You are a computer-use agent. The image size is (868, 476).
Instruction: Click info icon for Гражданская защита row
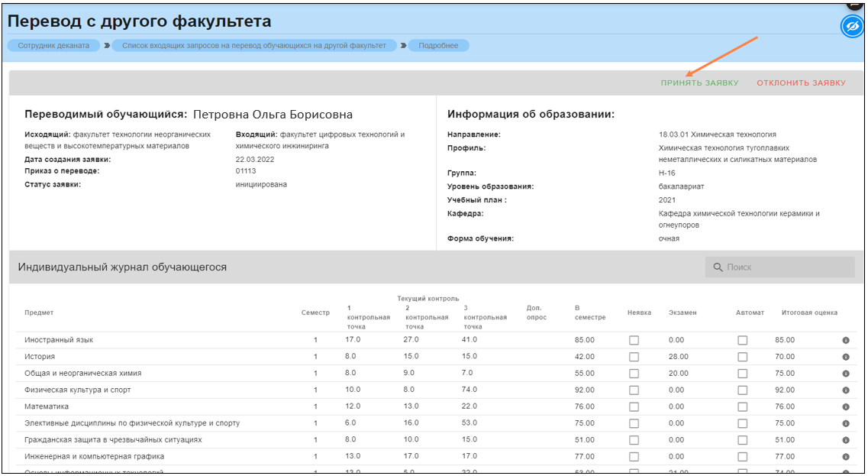click(846, 440)
